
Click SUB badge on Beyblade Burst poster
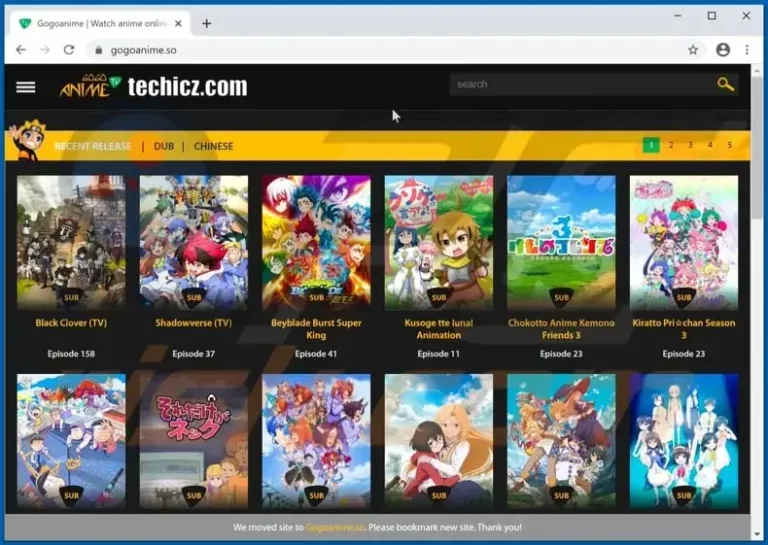pyautogui.click(x=316, y=298)
